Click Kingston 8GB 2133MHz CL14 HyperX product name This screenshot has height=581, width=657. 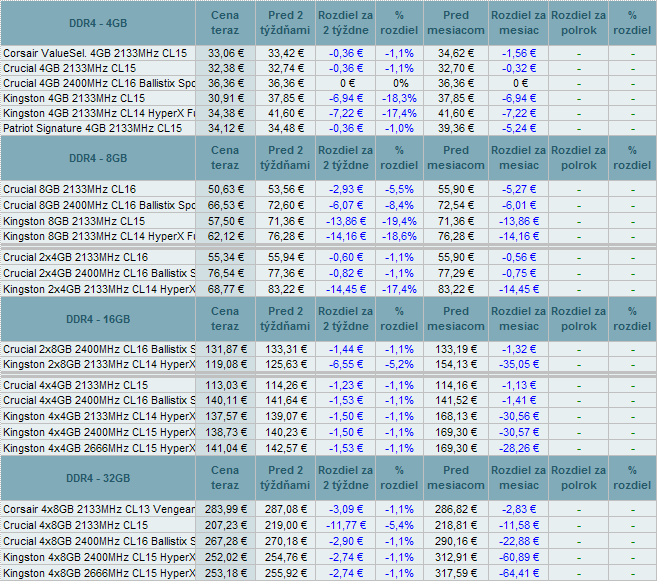(x=99, y=236)
